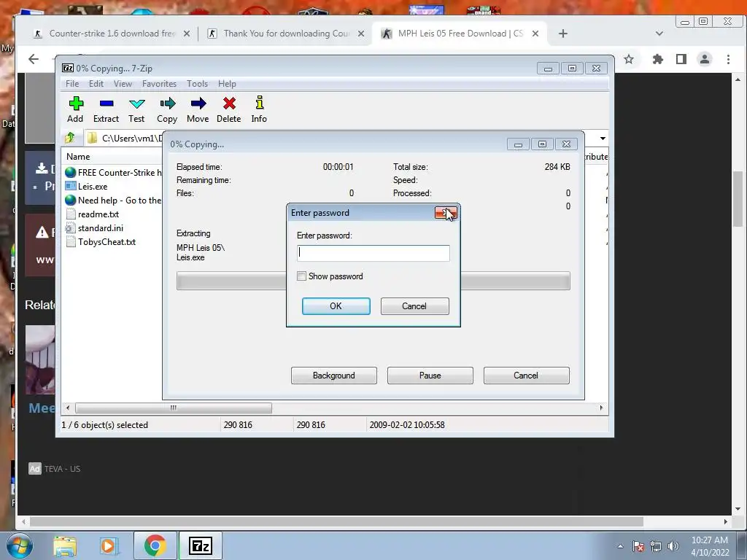This screenshot has height=560, width=747.
Task: Bookmark this page with the star icon
Action: (x=629, y=59)
